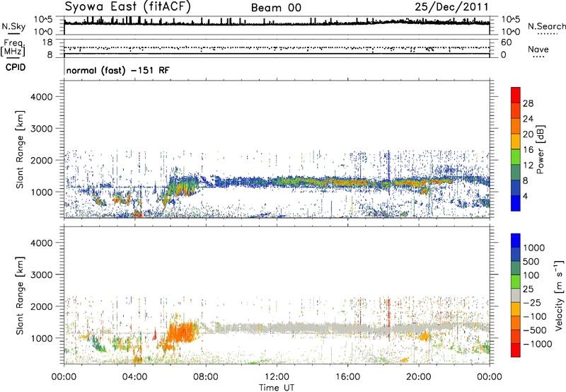
Task: Click the 'Velocity [m s-1]' color bar title
Action: [559, 295]
